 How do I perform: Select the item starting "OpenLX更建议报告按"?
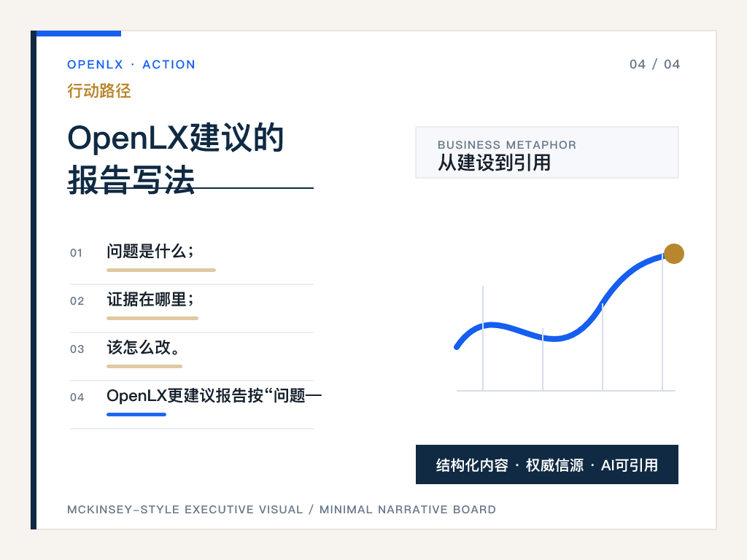point(214,395)
